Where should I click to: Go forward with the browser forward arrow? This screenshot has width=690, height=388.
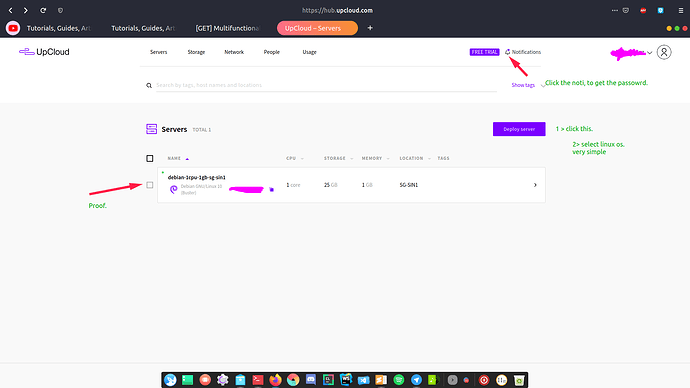click(26, 10)
